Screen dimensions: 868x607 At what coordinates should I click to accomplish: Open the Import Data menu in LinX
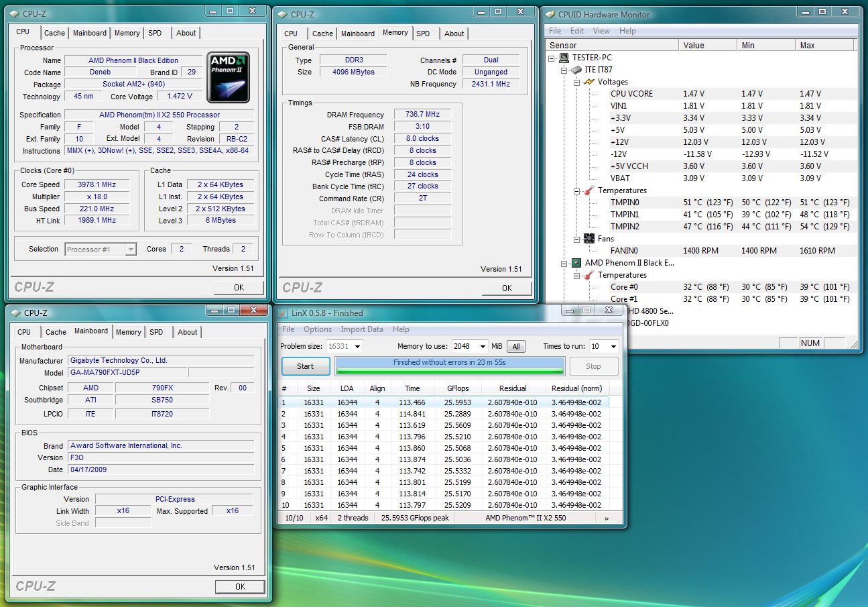click(x=362, y=329)
